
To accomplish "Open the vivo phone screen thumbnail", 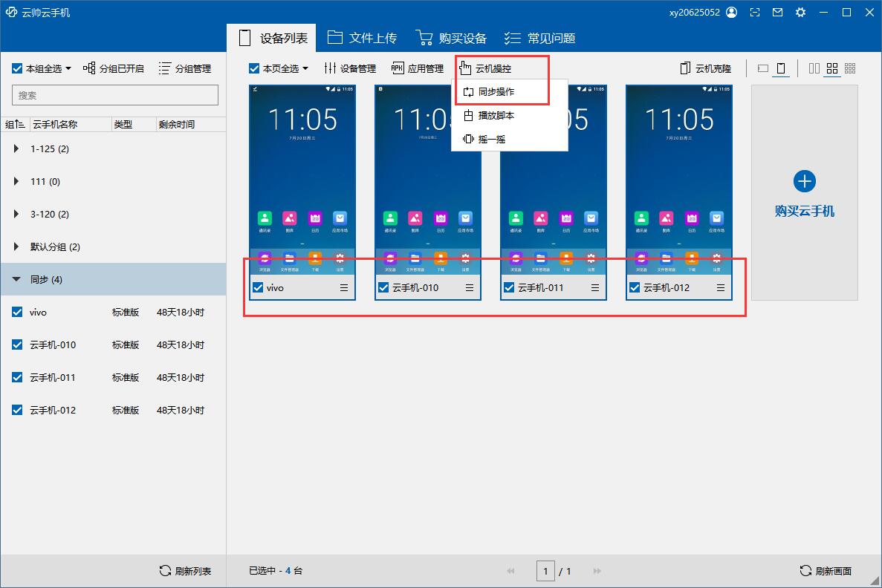I will coord(302,180).
